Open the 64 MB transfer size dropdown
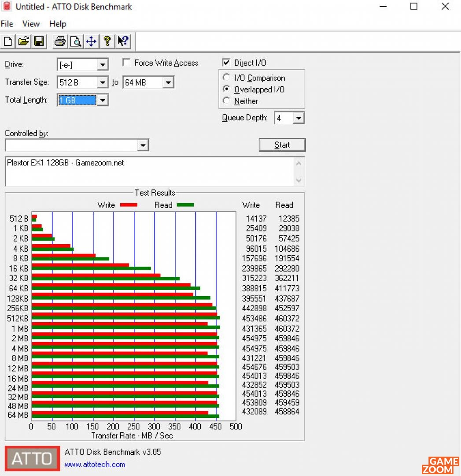 (x=168, y=82)
